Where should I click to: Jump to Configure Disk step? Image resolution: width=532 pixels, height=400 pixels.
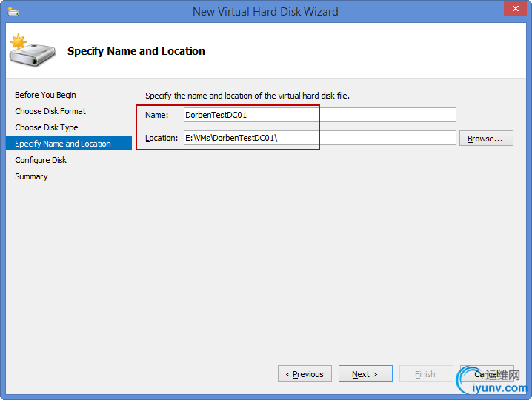pos(41,160)
